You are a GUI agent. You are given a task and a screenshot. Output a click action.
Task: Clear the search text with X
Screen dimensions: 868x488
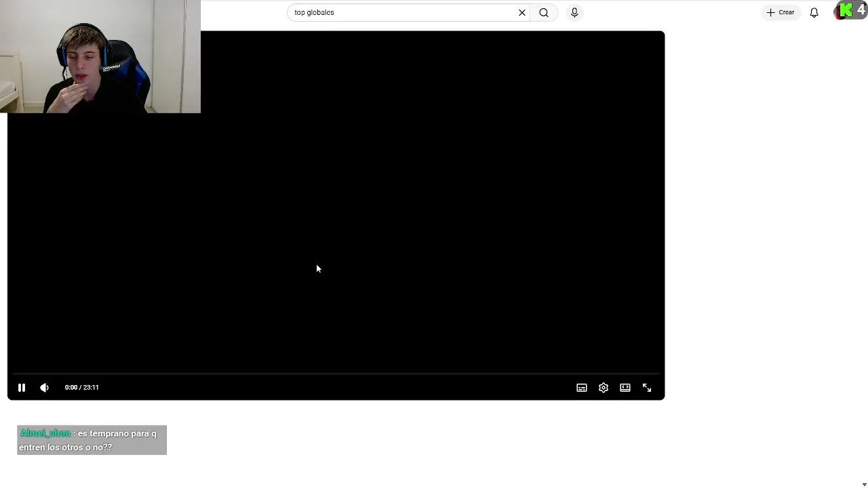(522, 12)
